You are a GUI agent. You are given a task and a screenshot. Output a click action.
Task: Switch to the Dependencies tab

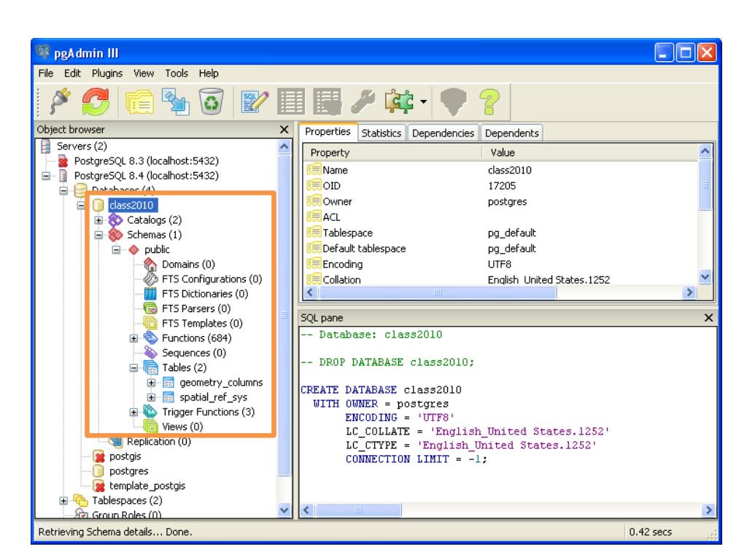[443, 133]
